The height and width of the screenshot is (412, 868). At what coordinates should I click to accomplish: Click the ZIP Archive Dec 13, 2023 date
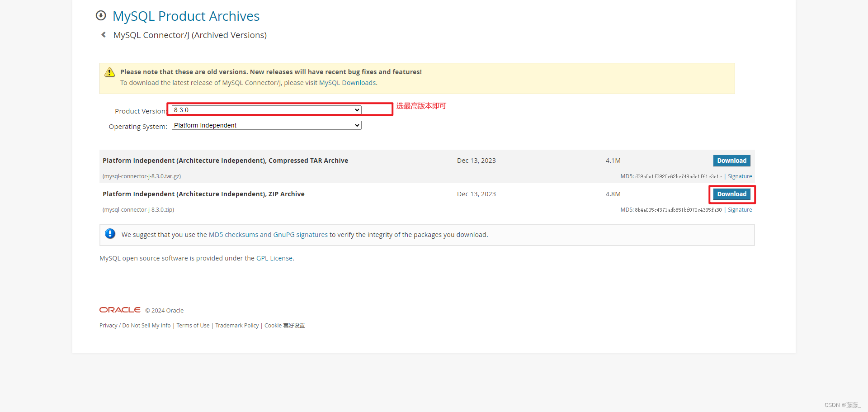click(476, 194)
